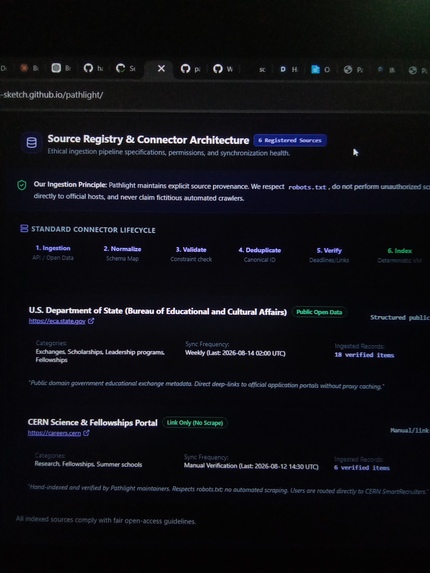Open the loading tab labeled 'S'
The width and height of the screenshot is (430, 573).
click(x=125, y=68)
